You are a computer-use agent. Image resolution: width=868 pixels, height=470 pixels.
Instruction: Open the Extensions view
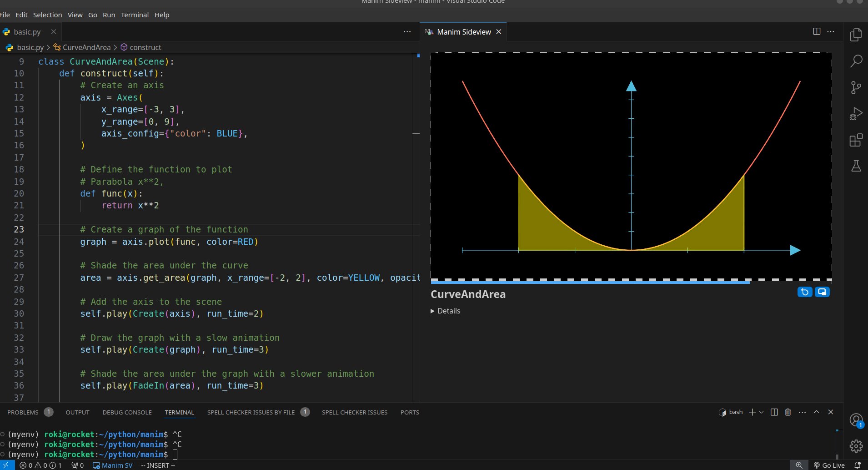coord(856,140)
